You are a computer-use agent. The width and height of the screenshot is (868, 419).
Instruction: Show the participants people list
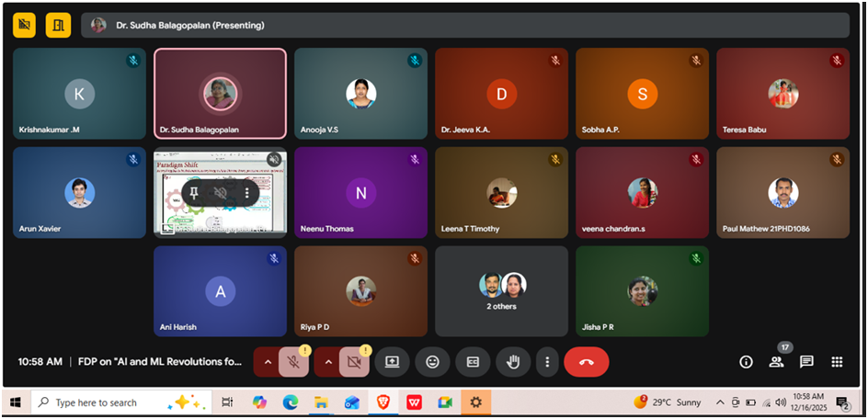click(x=777, y=362)
